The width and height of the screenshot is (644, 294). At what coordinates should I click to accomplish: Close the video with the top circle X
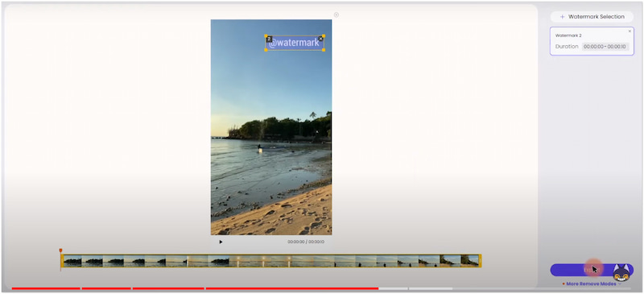pyautogui.click(x=336, y=14)
